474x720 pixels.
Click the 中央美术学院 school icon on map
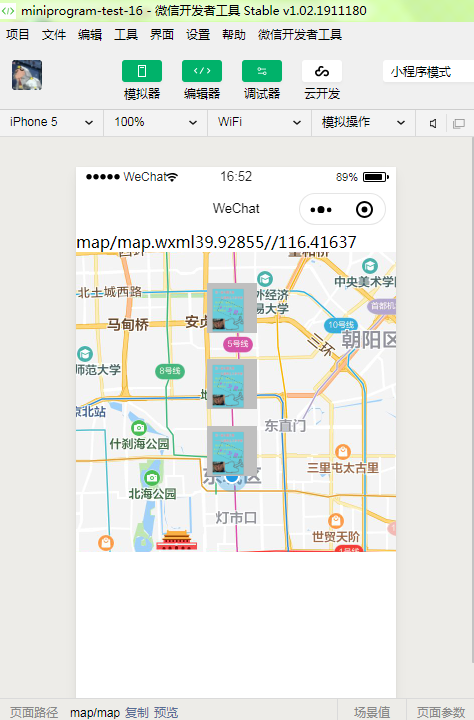tap(370, 266)
